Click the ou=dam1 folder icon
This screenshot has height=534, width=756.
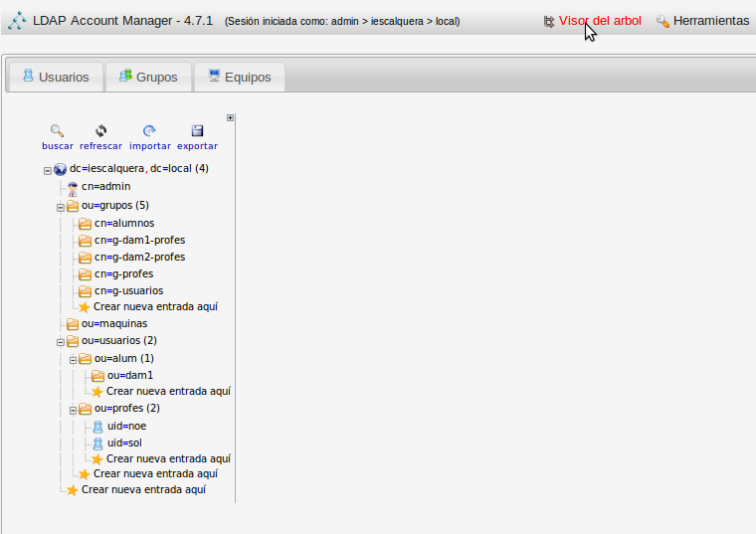coord(97,376)
